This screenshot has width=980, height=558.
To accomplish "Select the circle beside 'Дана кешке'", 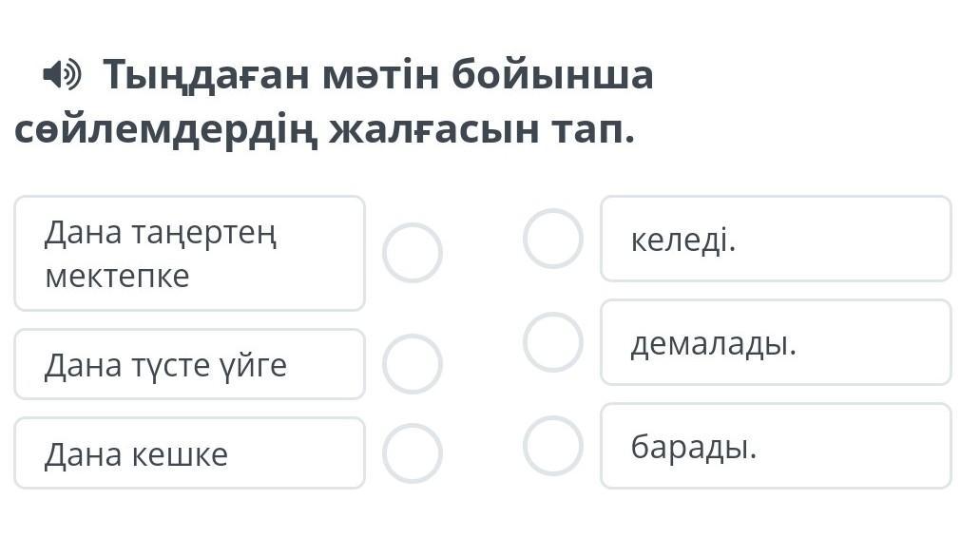I will [413, 453].
